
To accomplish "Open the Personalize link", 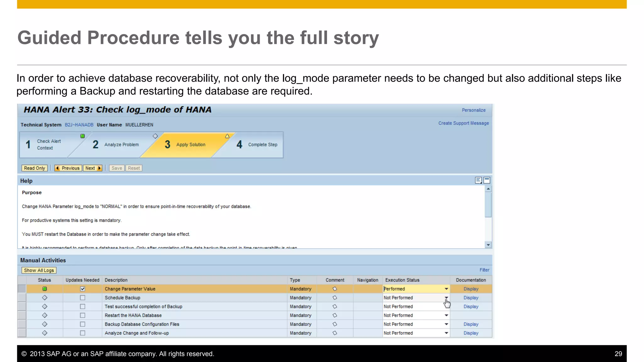I will (474, 110).
